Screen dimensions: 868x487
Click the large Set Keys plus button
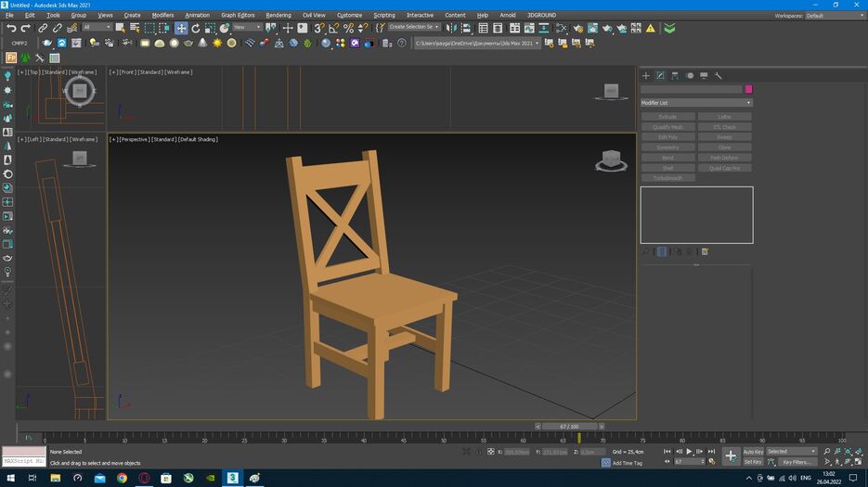[731, 456]
